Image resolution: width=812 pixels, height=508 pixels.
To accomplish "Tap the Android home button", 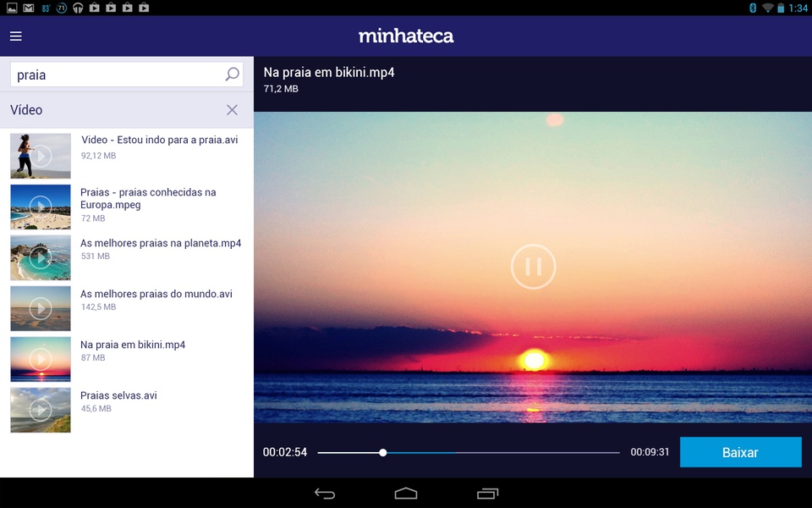I will pos(406,494).
